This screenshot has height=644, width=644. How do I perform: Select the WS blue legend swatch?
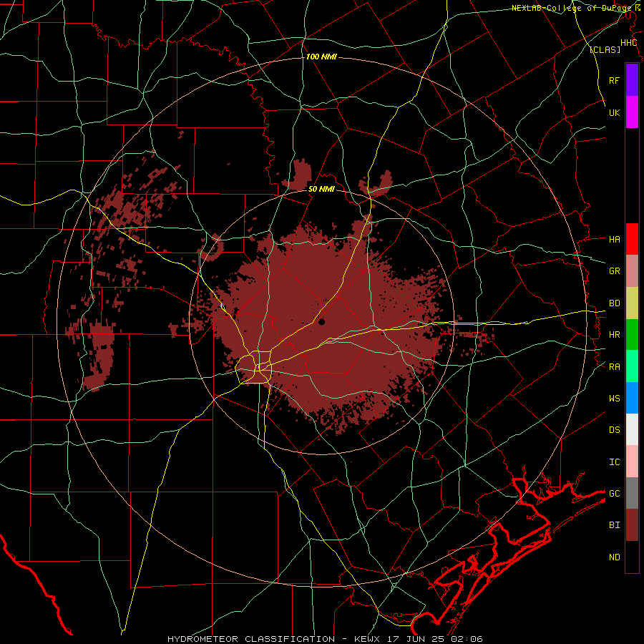(632, 398)
